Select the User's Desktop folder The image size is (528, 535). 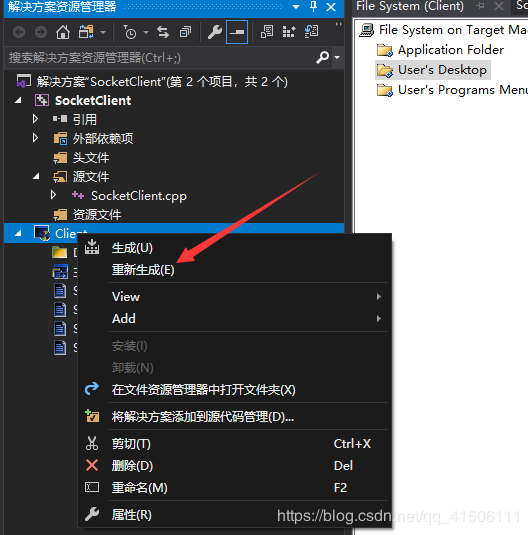(442, 70)
